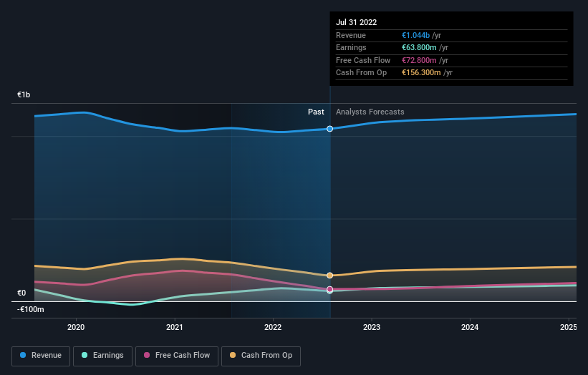Click the pink Free Cash Flow data point marker

(329, 289)
